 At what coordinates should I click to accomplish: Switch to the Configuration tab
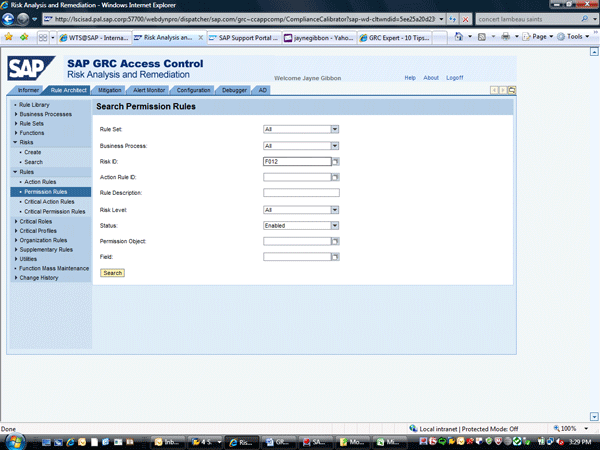pyautogui.click(x=193, y=90)
